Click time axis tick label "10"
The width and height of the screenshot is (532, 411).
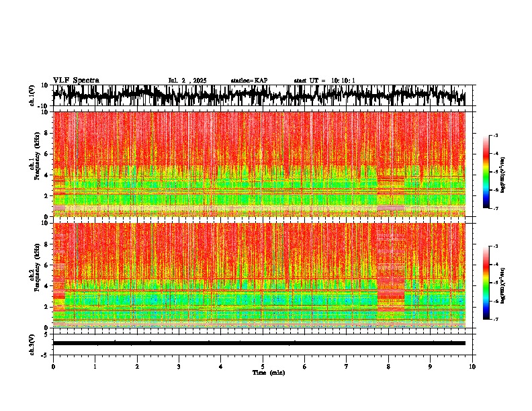click(x=472, y=367)
